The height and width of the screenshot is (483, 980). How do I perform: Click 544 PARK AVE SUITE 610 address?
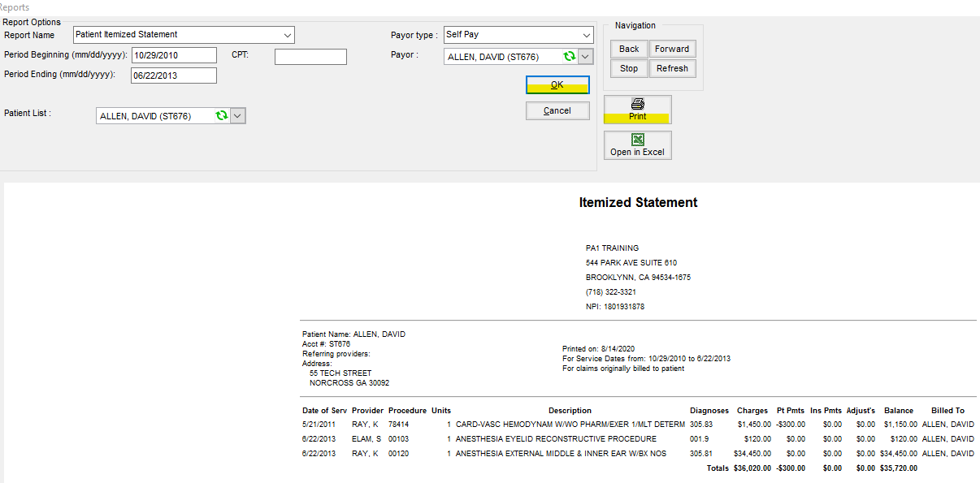pyautogui.click(x=631, y=263)
